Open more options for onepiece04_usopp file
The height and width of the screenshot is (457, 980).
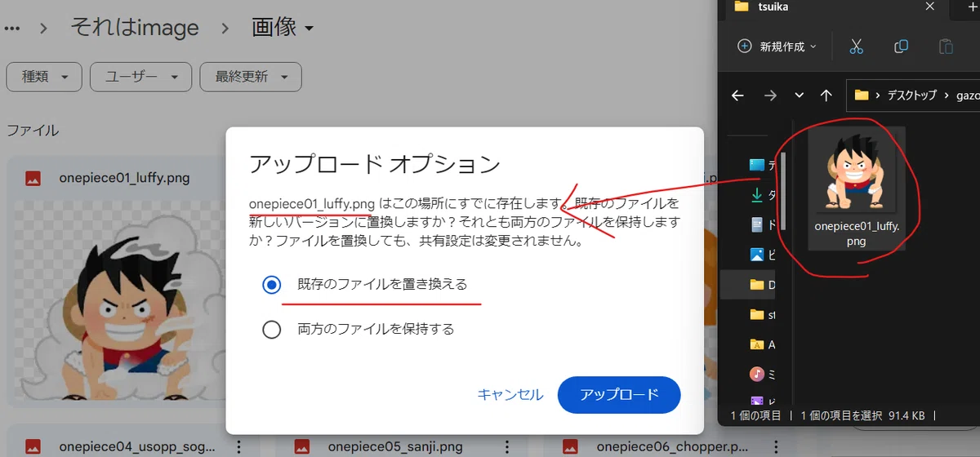point(238,446)
